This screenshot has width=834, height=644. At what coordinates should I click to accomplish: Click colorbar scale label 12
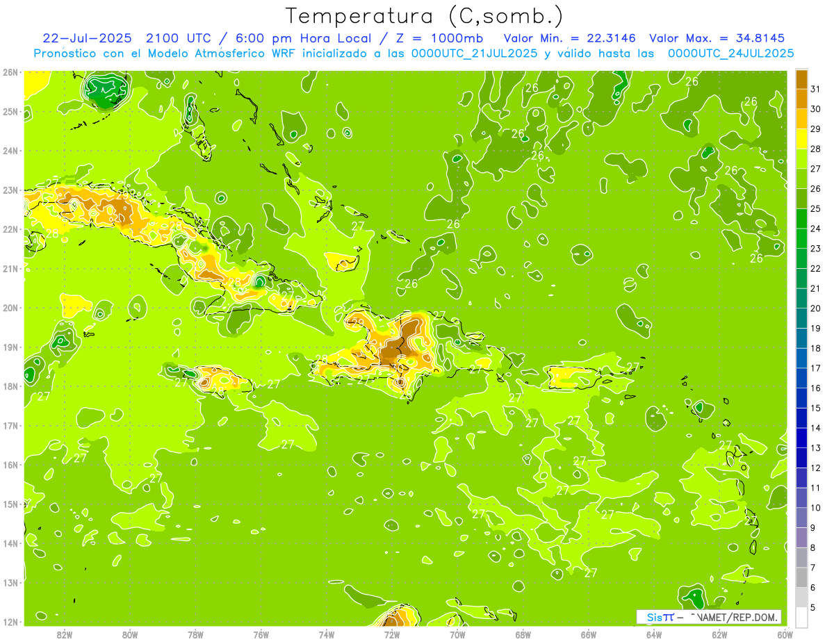pyautogui.click(x=816, y=468)
